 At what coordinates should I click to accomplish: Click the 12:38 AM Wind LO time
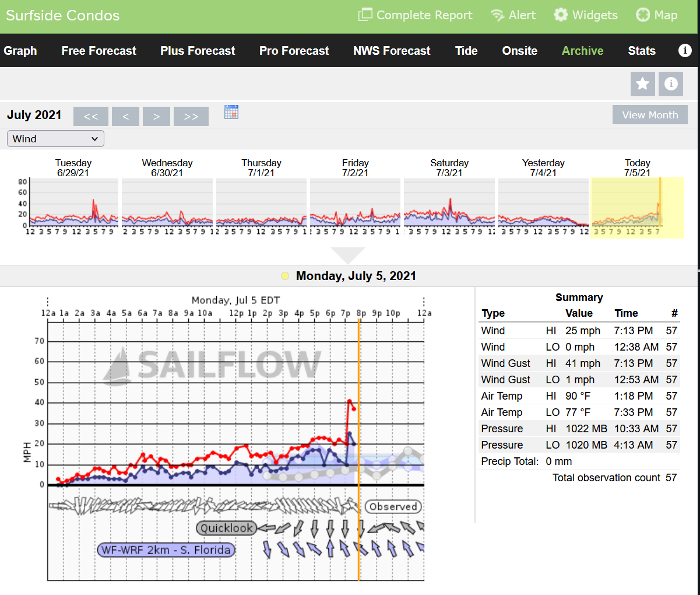[x=636, y=347]
